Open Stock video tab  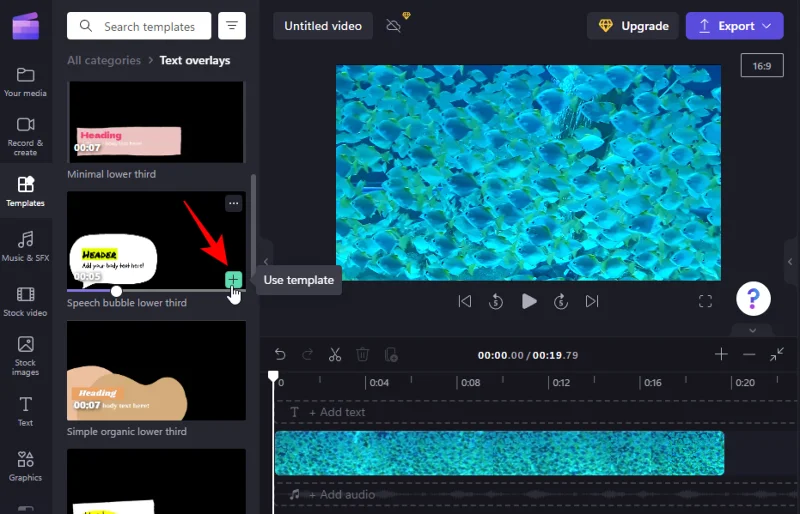tap(26, 301)
